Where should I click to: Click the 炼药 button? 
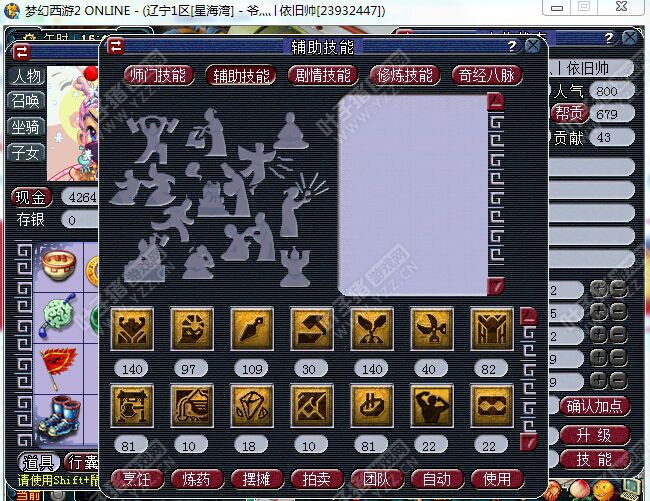click(x=197, y=479)
